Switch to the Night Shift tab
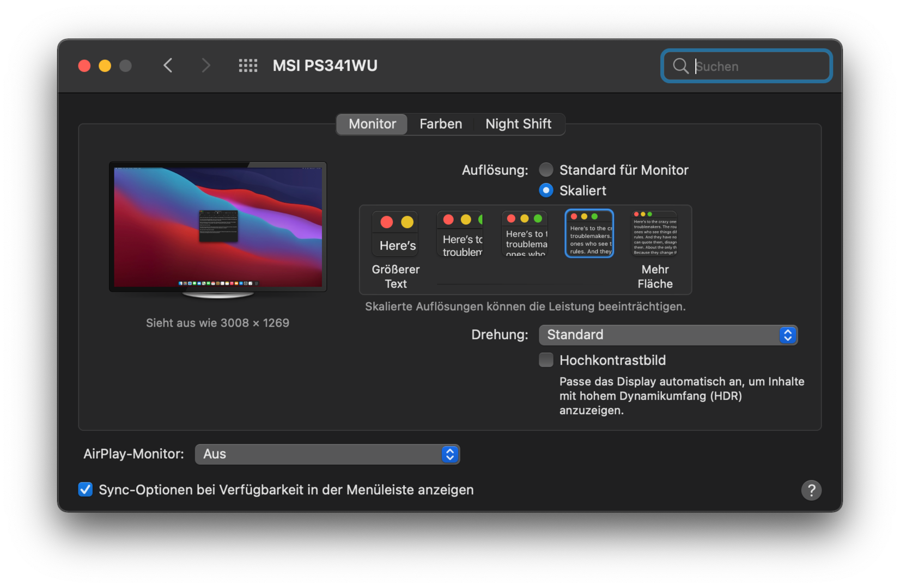The height and width of the screenshot is (588, 900). (518, 124)
